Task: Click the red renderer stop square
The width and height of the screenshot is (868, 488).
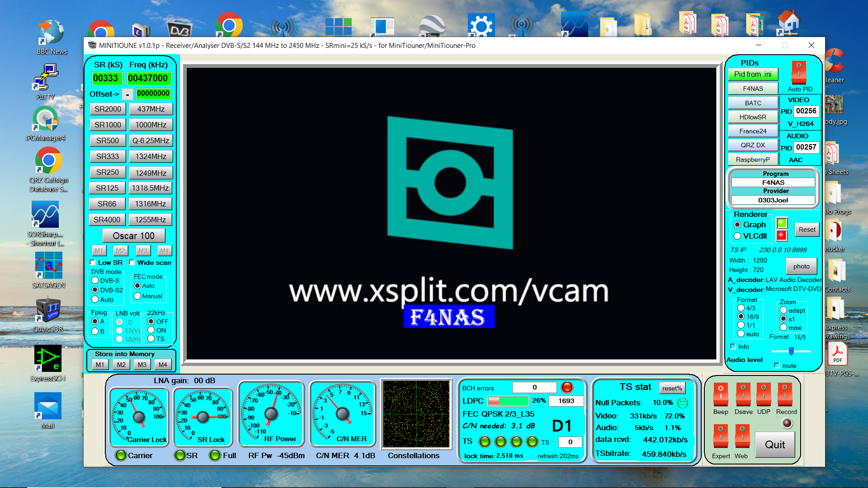Action: pos(782,235)
